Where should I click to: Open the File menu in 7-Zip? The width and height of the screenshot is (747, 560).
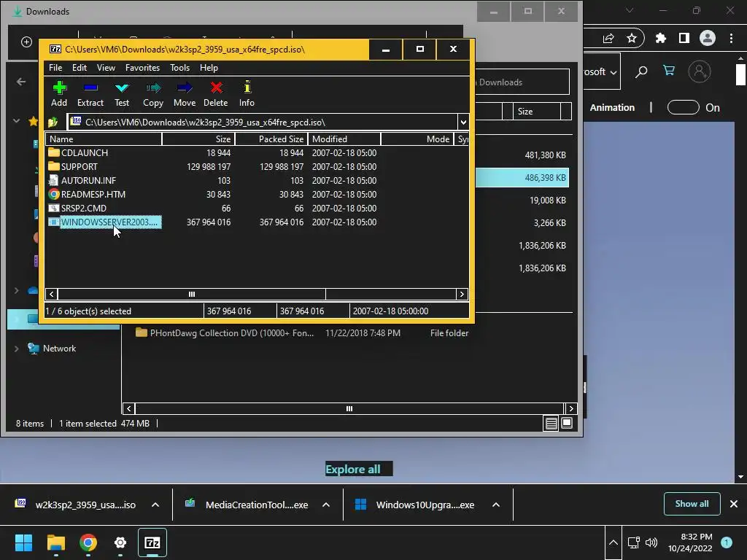(55, 68)
